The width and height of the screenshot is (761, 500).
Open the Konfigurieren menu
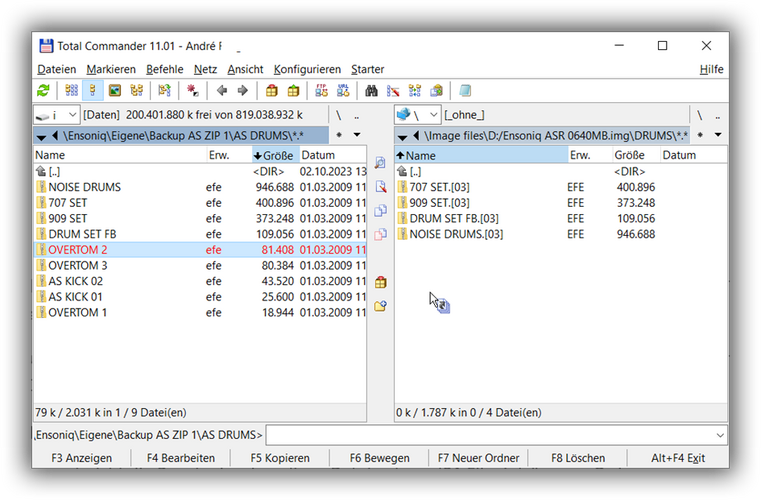pos(307,69)
